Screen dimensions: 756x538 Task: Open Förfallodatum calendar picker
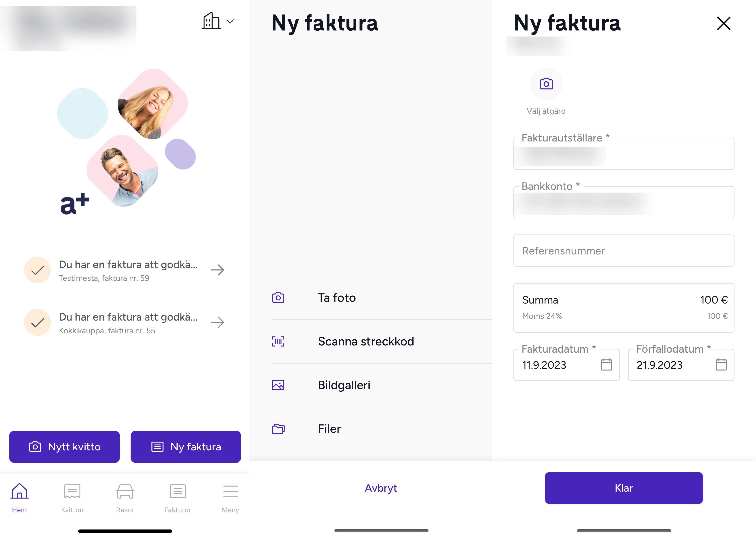pos(721,365)
